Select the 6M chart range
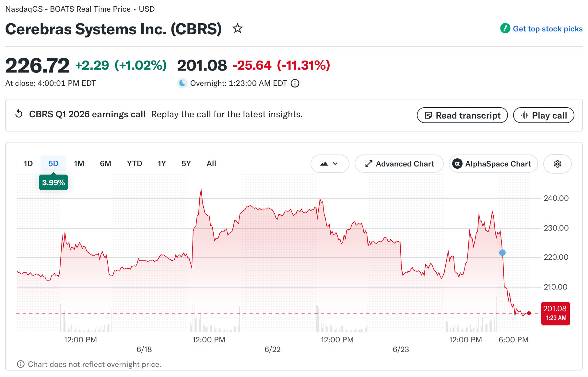Viewport: 588px width, 377px height. (105, 164)
